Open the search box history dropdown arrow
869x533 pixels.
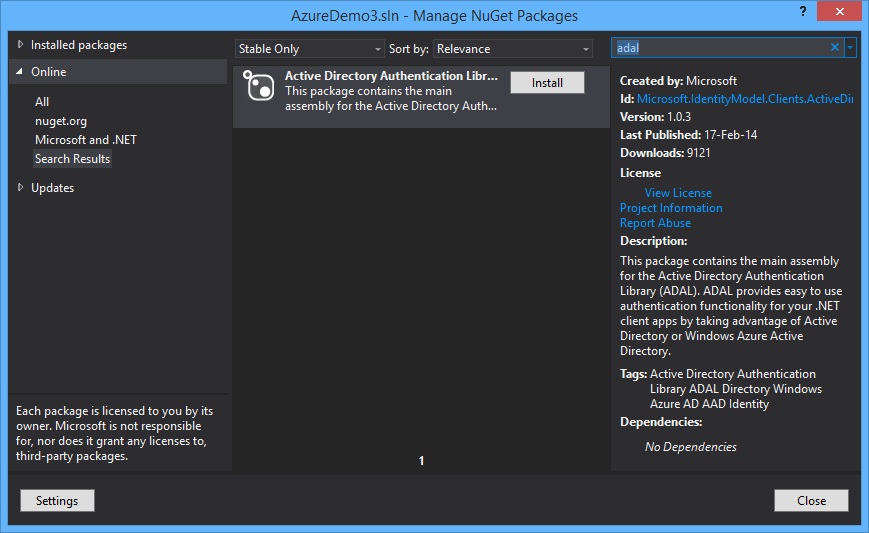(x=850, y=48)
